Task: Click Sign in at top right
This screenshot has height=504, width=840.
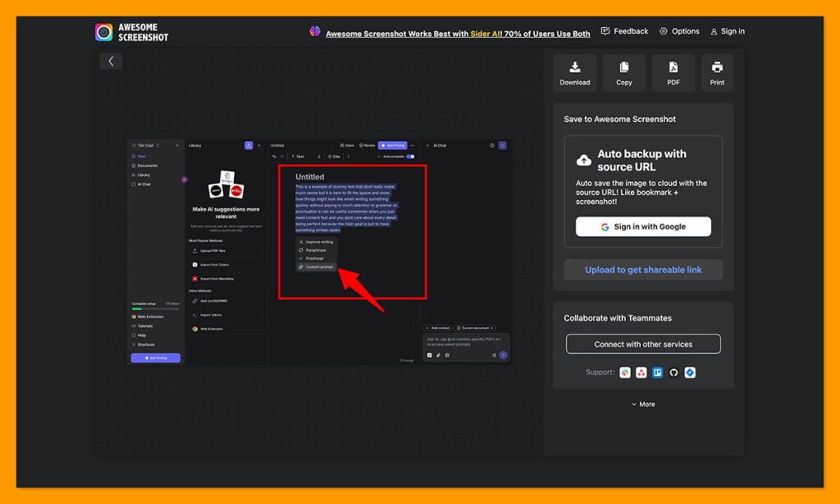Action: (728, 31)
